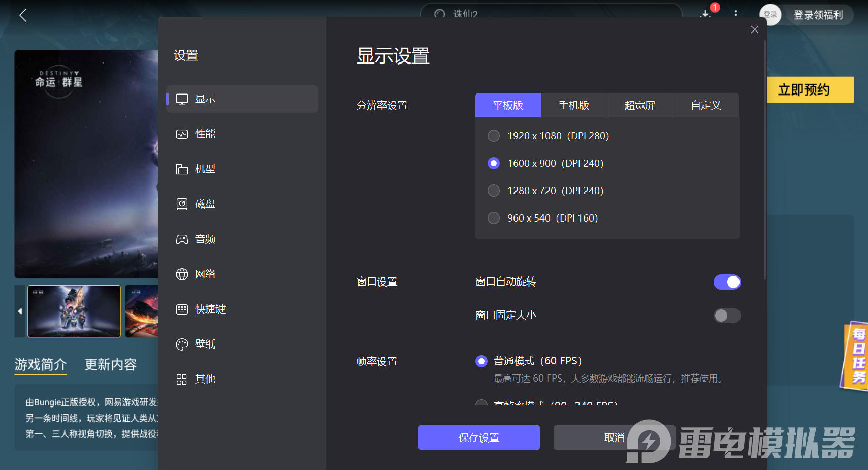Open the 壁纸 wallpaper palette icon
Image resolution: width=868 pixels, height=470 pixels.
pyautogui.click(x=182, y=344)
